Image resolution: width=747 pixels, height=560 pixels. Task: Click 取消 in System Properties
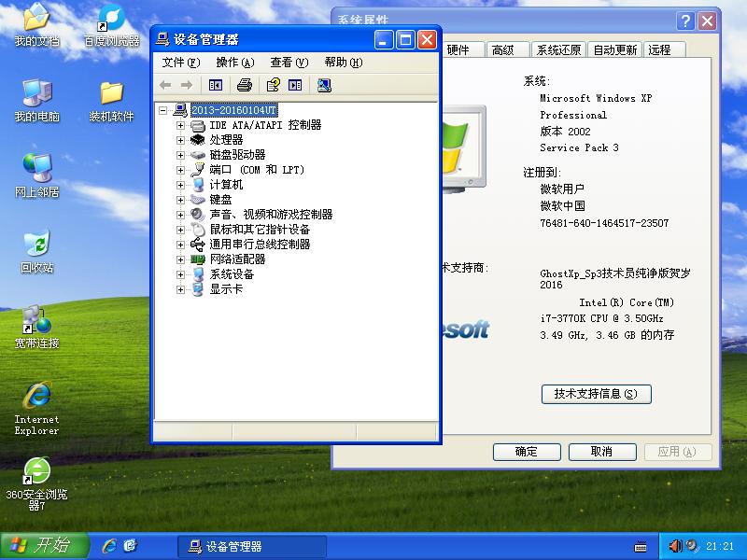click(x=602, y=452)
